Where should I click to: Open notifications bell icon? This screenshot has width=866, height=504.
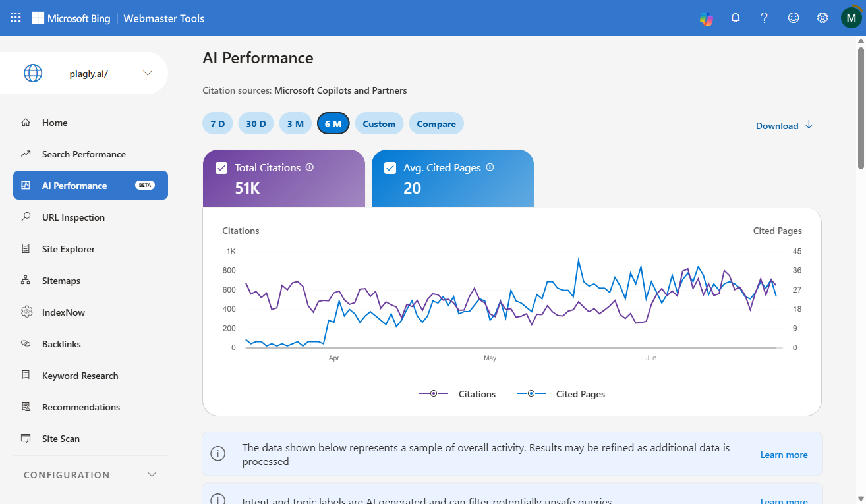[x=736, y=18]
